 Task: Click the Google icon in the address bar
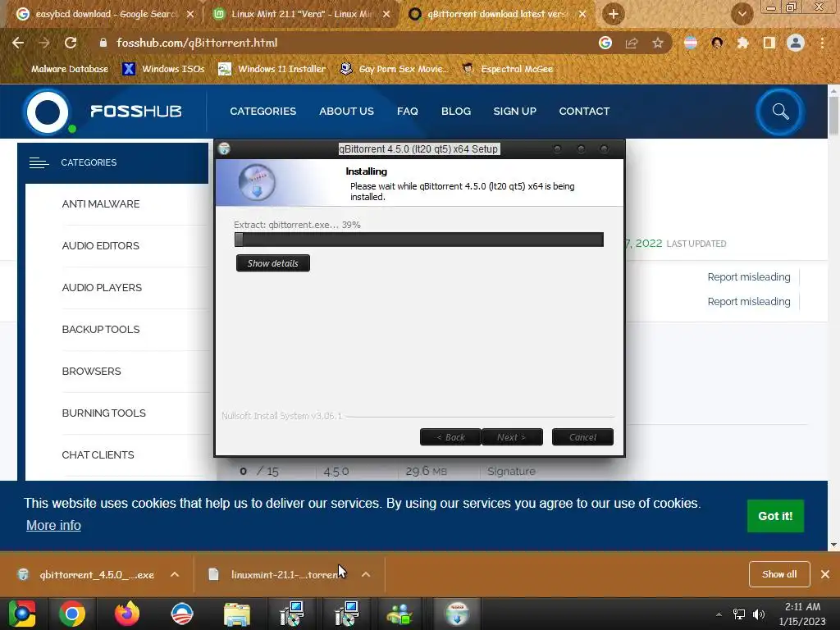[605, 43]
